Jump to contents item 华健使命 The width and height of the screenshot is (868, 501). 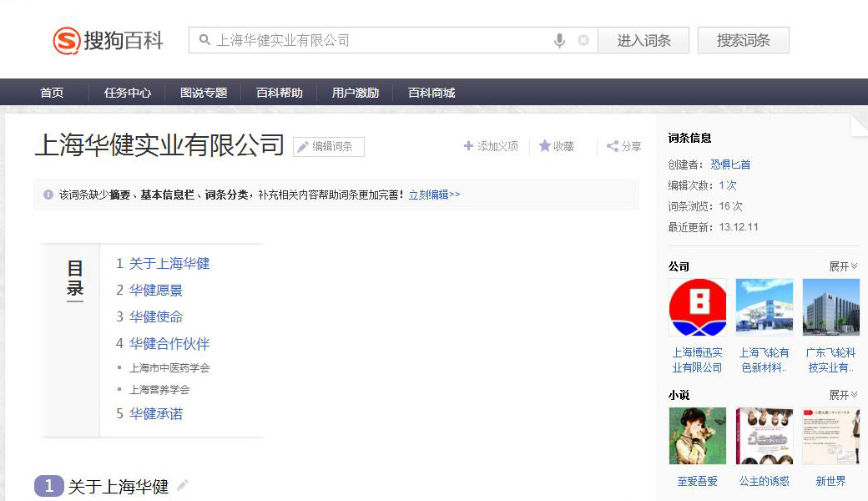[156, 316]
